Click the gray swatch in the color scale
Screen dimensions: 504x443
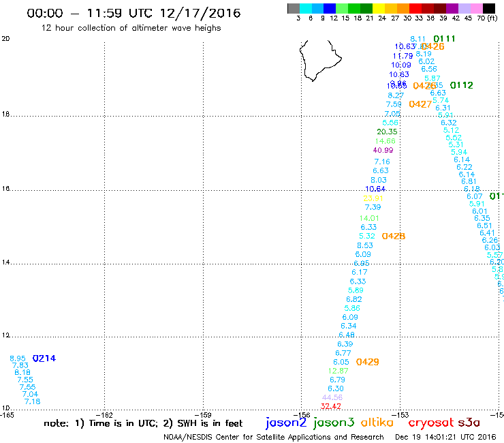click(294, 8)
